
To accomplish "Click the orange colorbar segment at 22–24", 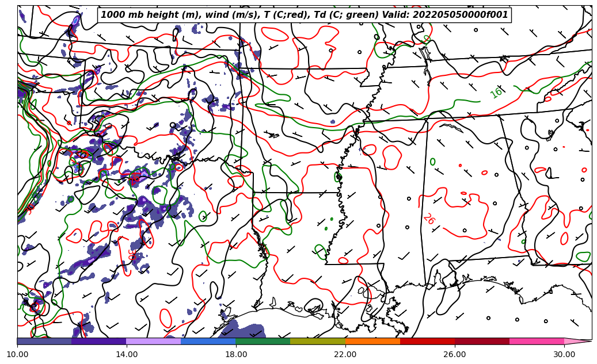I will tap(372, 341).
